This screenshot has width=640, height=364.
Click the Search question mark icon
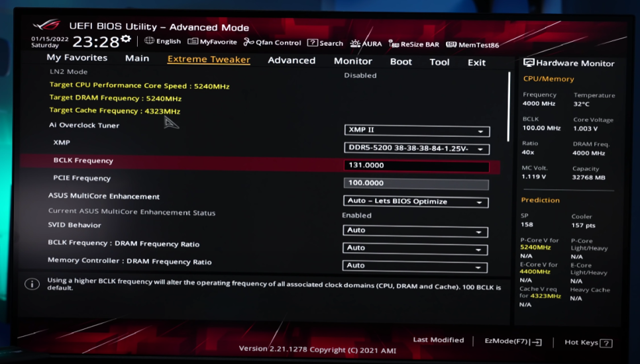(312, 43)
